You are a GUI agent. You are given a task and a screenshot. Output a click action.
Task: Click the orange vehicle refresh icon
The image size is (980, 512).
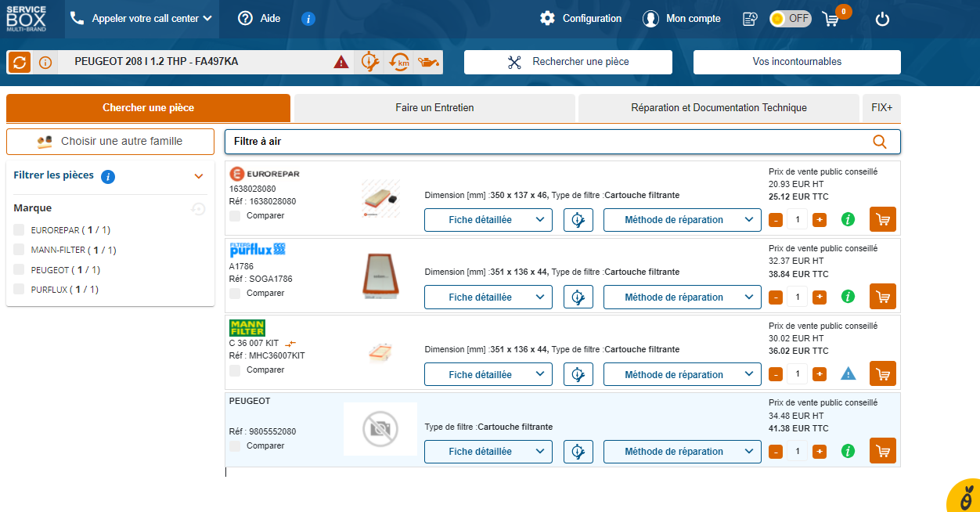(x=20, y=62)
